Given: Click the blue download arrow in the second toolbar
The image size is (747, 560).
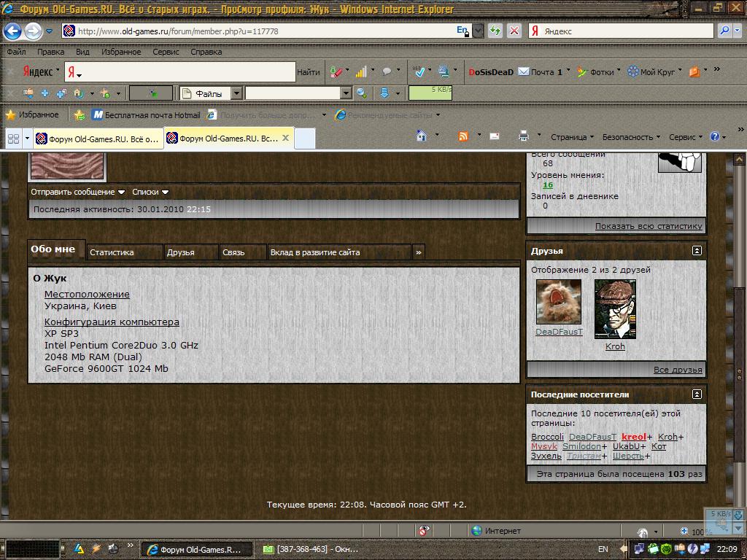Looking at the screenshot, I should coord(384,93).
